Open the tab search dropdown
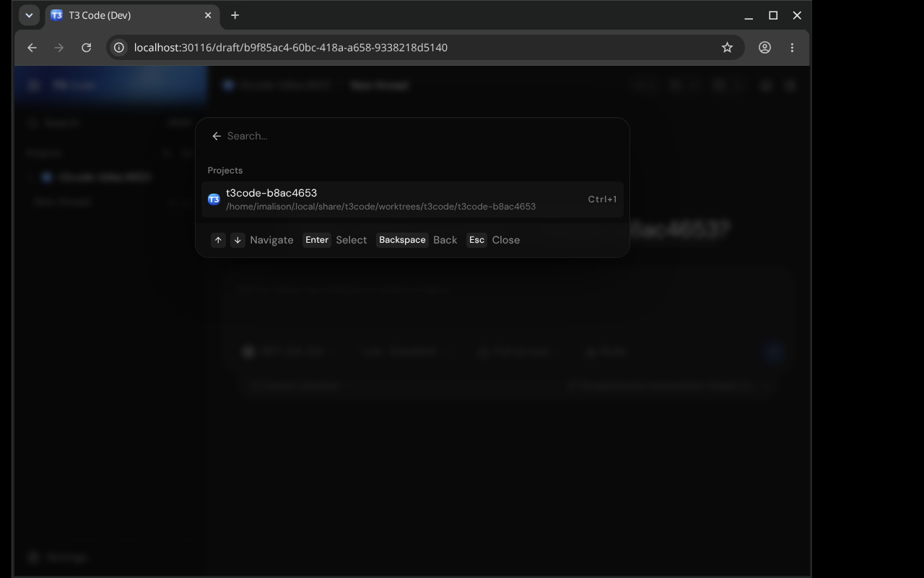The height and width of the screenshot is (578, 924). pyautogui.click(x=29, y=15)
